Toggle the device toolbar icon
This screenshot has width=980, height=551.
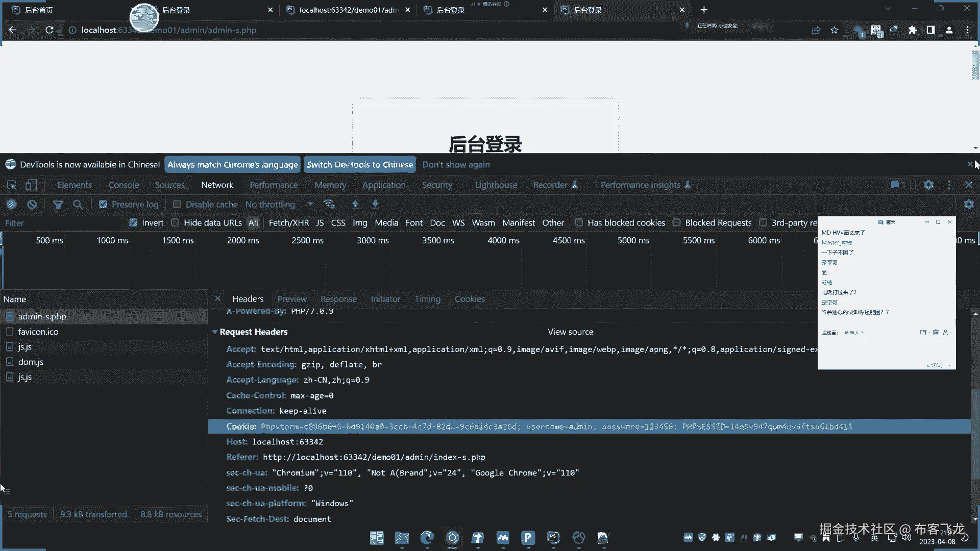31,185
